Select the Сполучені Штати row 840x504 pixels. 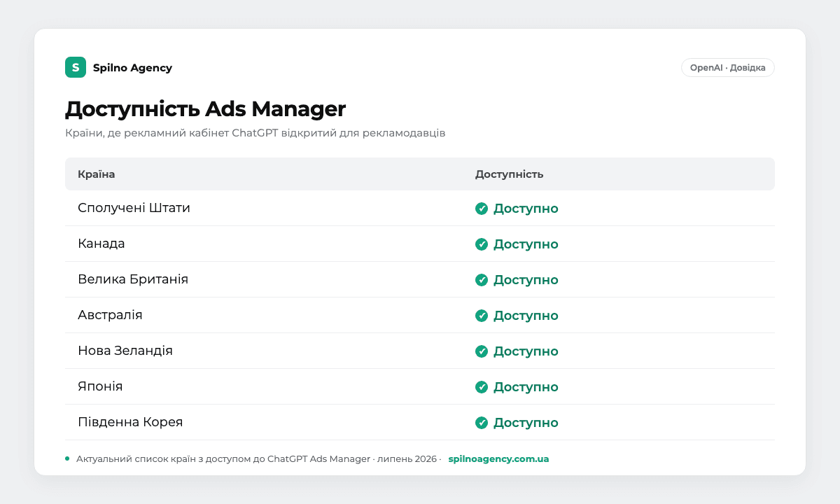pyautogui.click(x=420, y=208)
